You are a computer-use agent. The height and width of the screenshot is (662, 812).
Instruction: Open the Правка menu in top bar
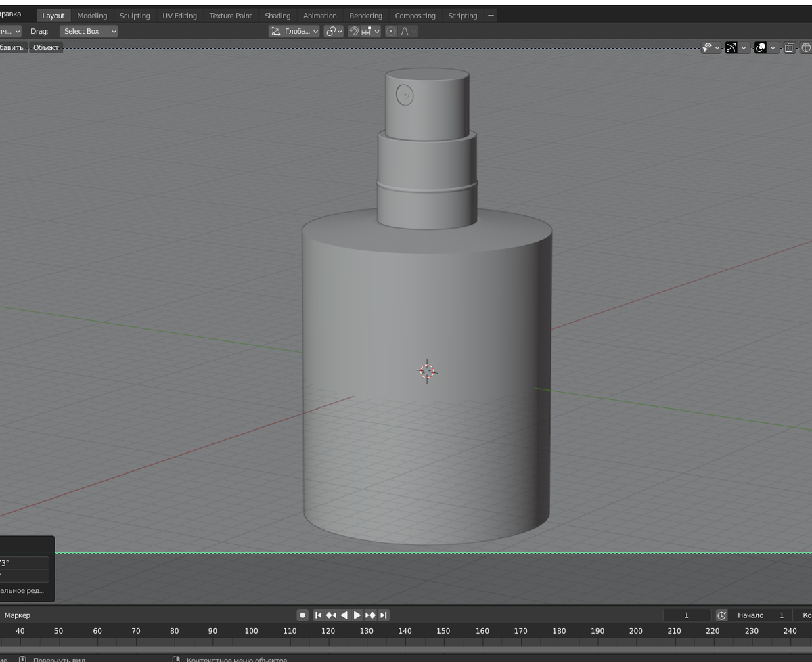click(10, 14)
